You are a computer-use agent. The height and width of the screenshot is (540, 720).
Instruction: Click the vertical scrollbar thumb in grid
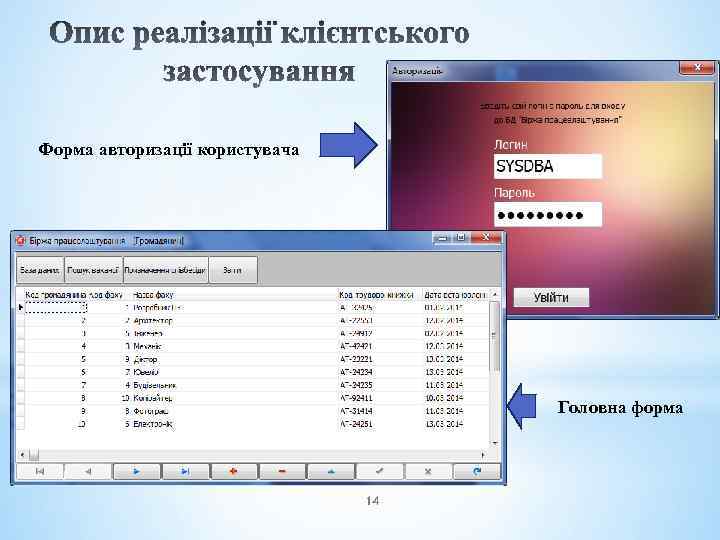tap(494, 338)
